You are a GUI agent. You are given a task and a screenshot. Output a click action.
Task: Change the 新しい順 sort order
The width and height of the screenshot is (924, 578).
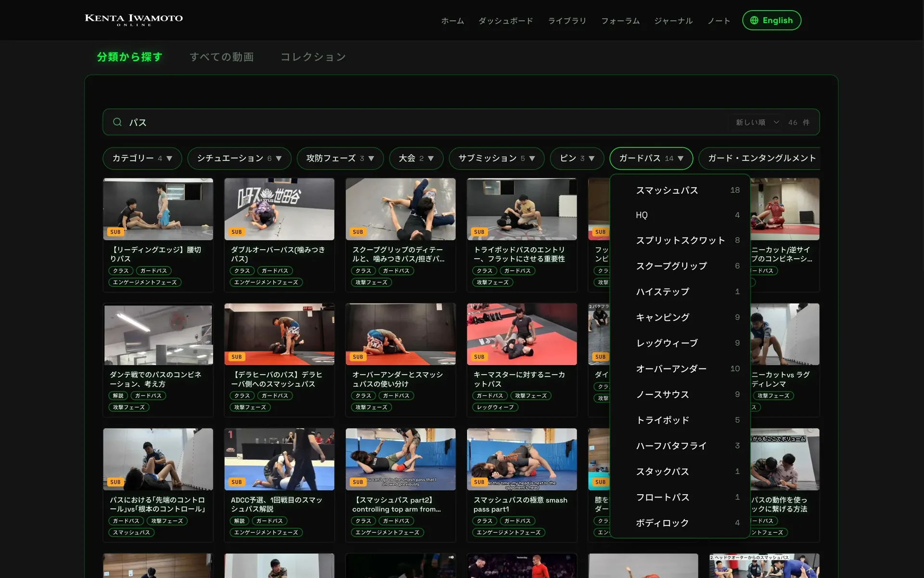757,122
